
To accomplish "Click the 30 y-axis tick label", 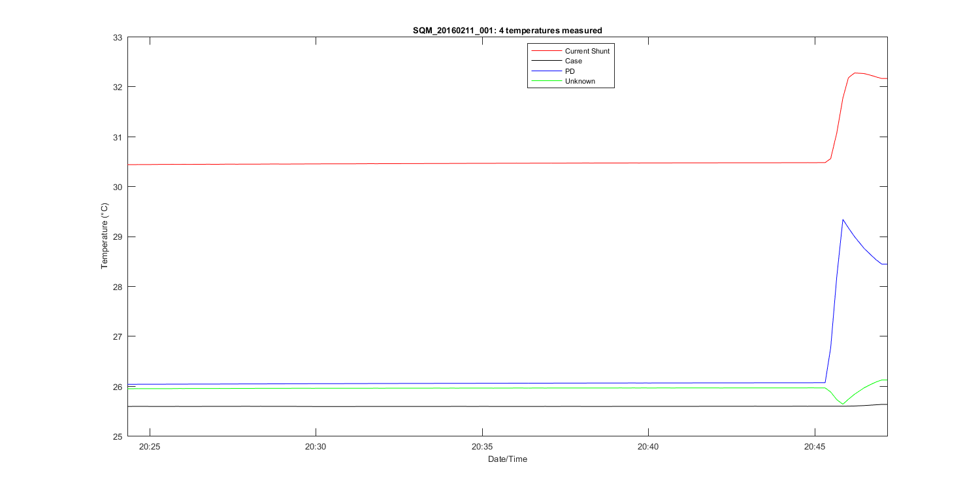I will pyautogui.click(x=118, y=187).
